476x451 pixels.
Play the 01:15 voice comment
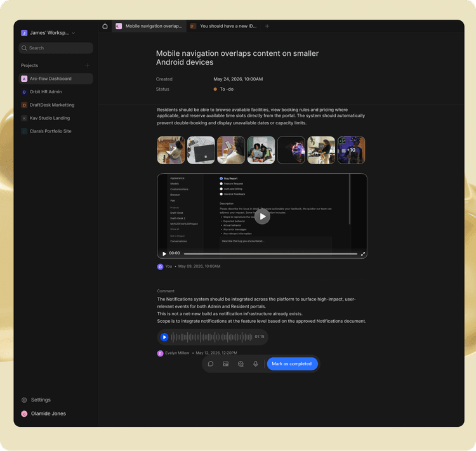(x=164, y=337)
